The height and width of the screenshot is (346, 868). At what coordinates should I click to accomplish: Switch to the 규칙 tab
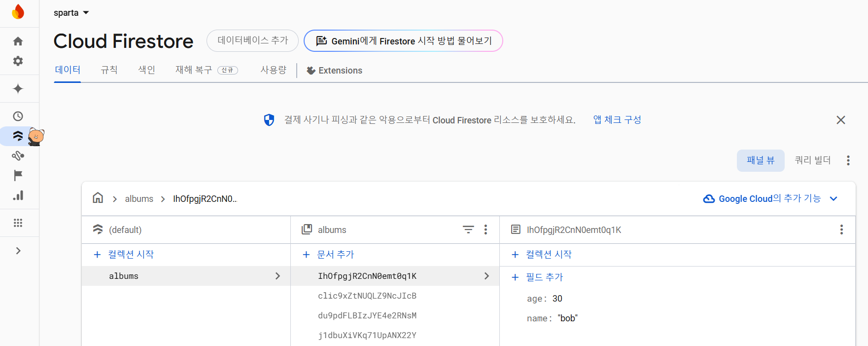tap(109, 70)
